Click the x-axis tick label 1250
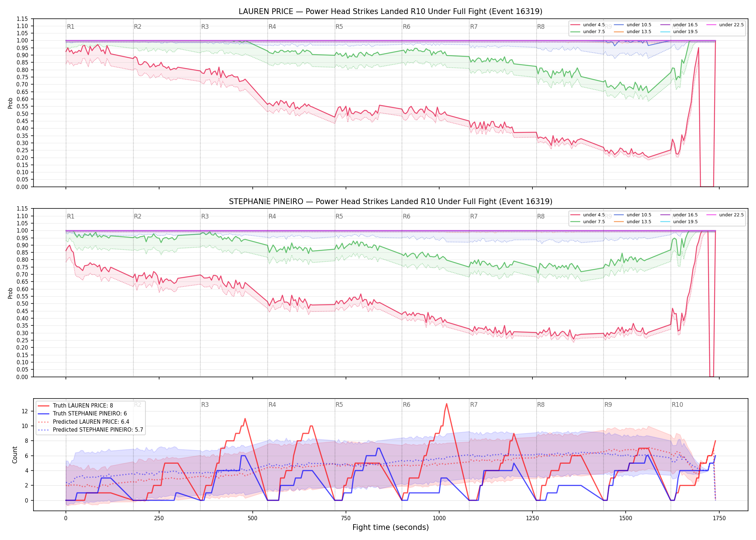The height and width of the screenshot is (540, 756). click(532, 518)
